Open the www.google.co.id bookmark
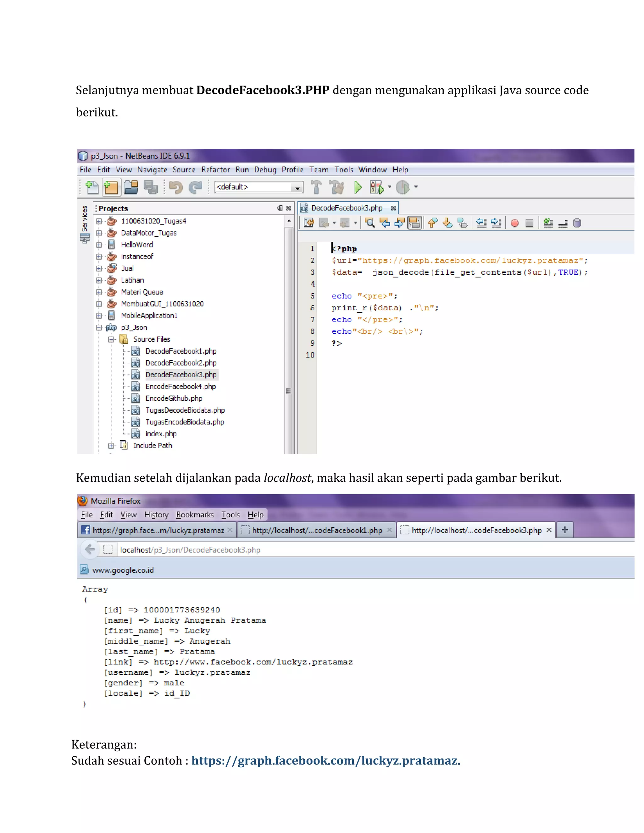Image resolution: width=644 pixels, height=833 pixels. click(117, 570)
